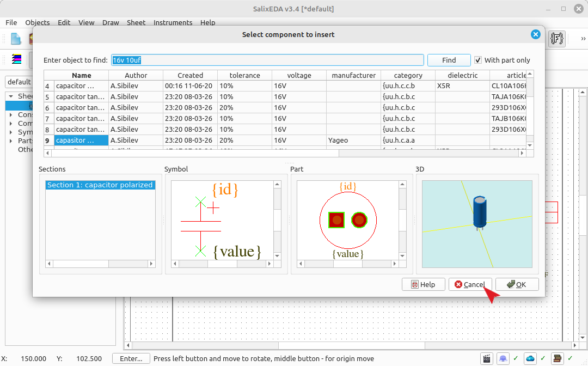Toggle the With part only checkbox
The height and width of the screenshot is (366, 588).
(478, 60)
